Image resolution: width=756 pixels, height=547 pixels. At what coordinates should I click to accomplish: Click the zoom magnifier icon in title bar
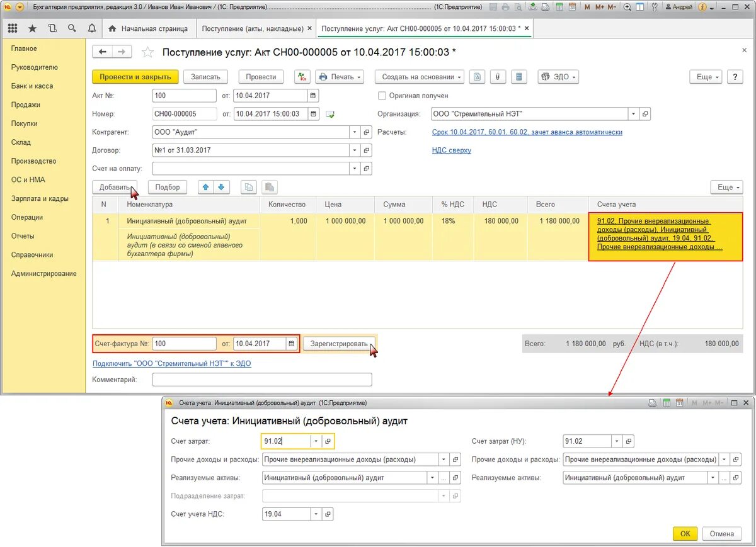click(627, 7)
